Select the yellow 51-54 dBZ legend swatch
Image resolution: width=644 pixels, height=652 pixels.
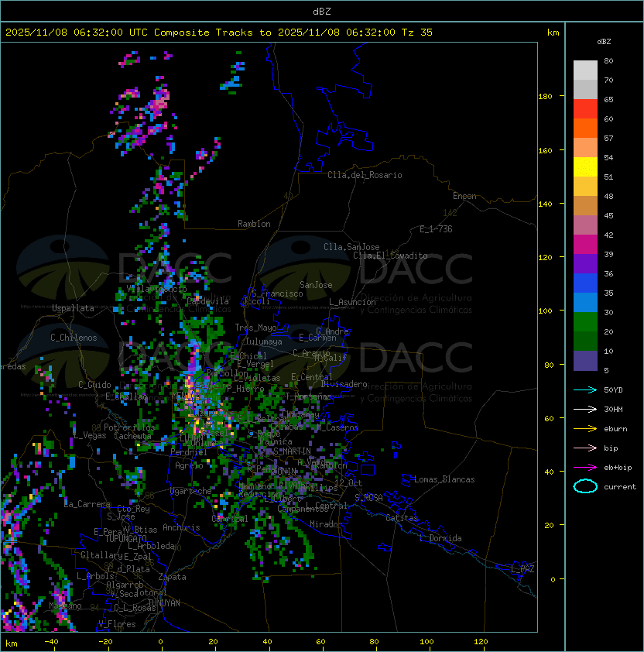tap(585, 167)
